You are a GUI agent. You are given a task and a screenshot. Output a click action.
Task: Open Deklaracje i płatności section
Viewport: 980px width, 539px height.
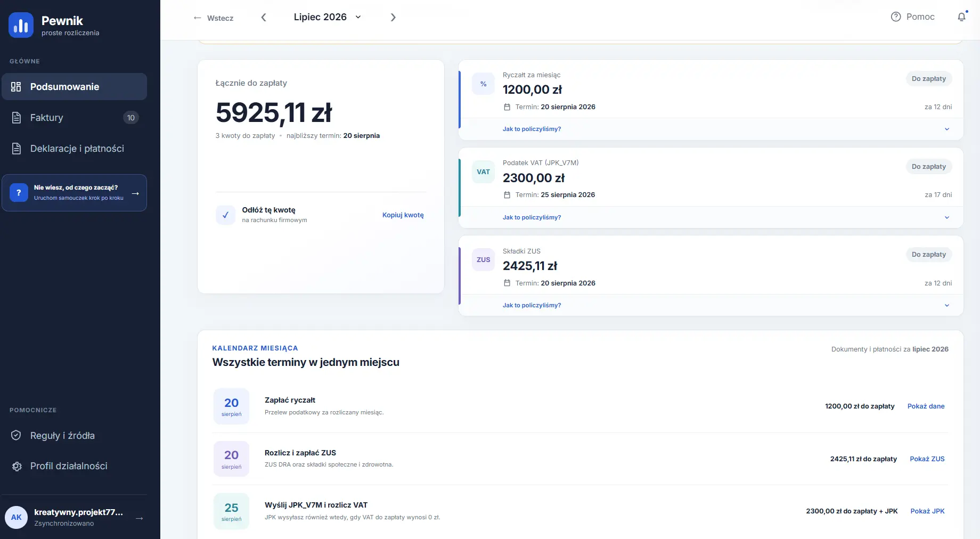[75, 149]
